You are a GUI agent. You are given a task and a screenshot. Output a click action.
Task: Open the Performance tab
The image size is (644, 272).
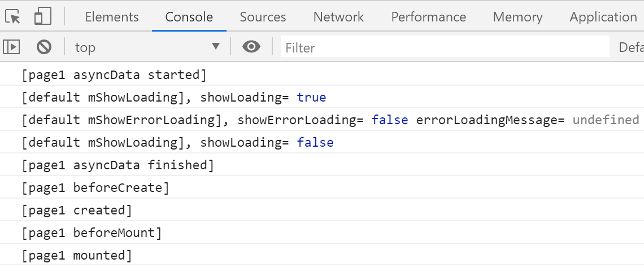pyautogui.click(x=428, y=17)
